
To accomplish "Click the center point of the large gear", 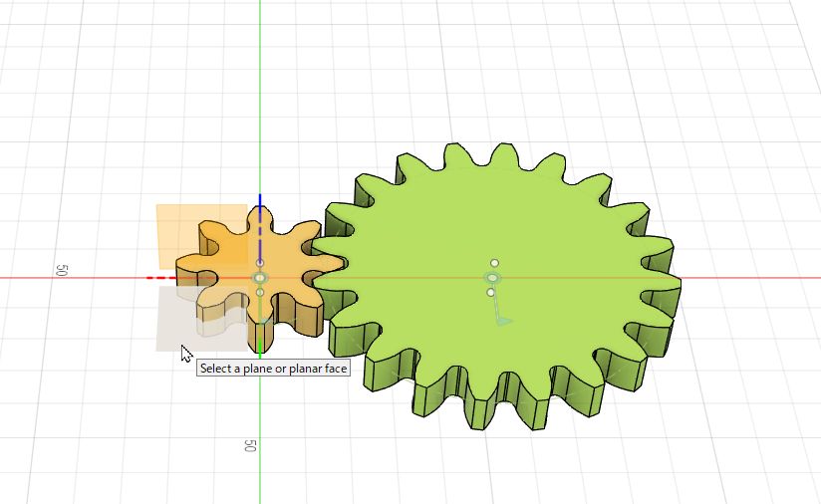I will coord(492,278).
